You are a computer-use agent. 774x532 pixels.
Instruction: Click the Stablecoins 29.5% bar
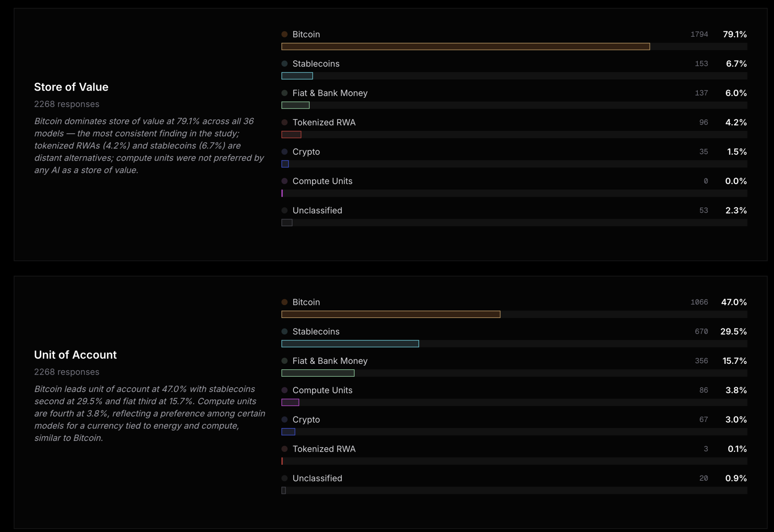[x=350, y=344]
